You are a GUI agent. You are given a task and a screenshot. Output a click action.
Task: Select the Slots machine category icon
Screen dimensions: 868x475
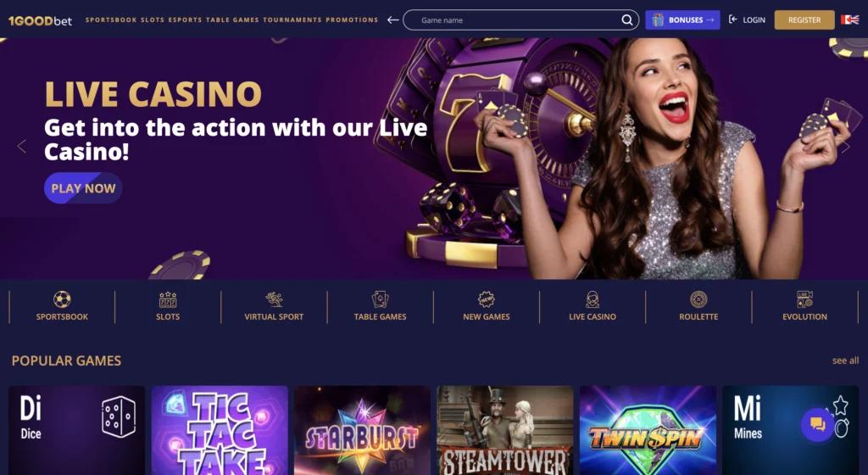pyautogui.click(x=168, y=299)
